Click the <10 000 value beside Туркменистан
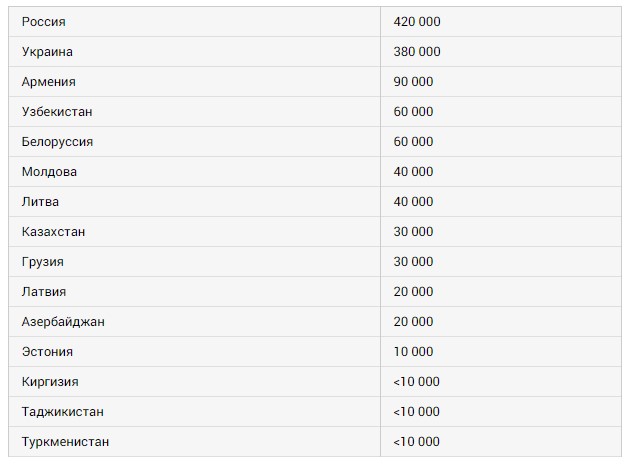The width and height of the screenshot is (628, 465). [x=417, y=441]
